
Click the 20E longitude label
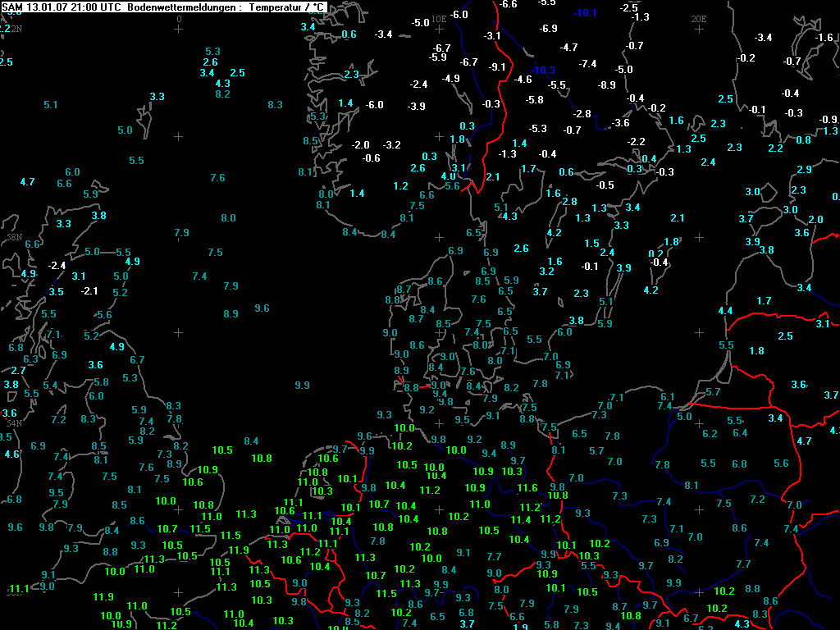pyautogui.click(x=698, y=18)
